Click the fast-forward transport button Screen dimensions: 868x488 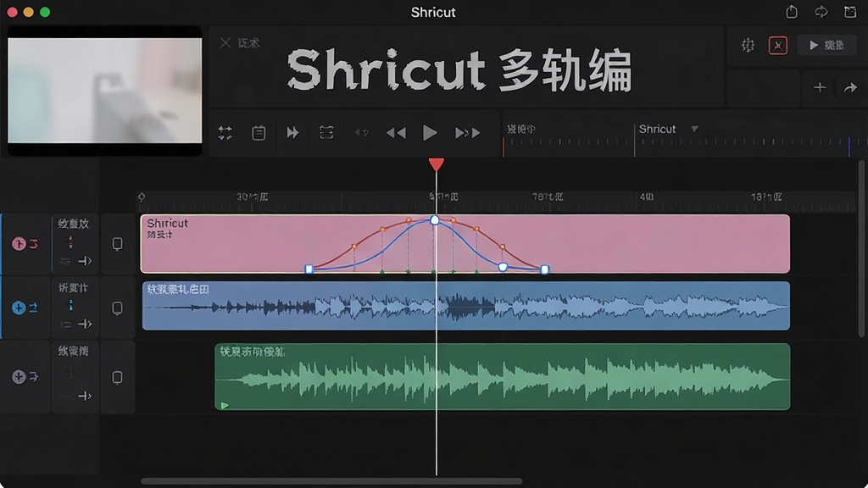[x=467, y=133]
